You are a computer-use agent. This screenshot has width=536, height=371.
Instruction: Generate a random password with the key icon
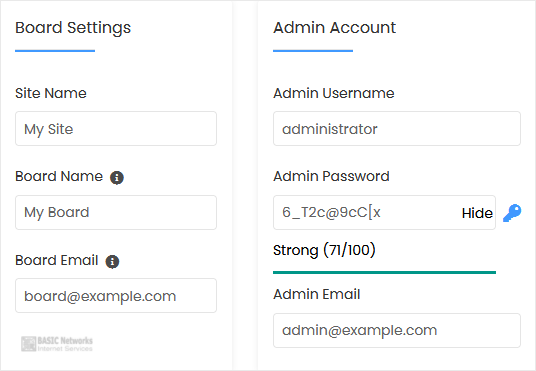point(512,213)
